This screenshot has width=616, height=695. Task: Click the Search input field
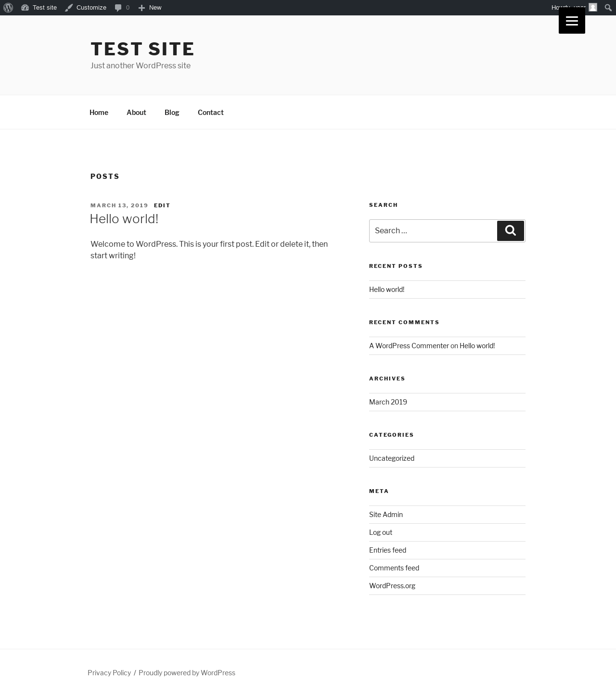tap(433, 231)
